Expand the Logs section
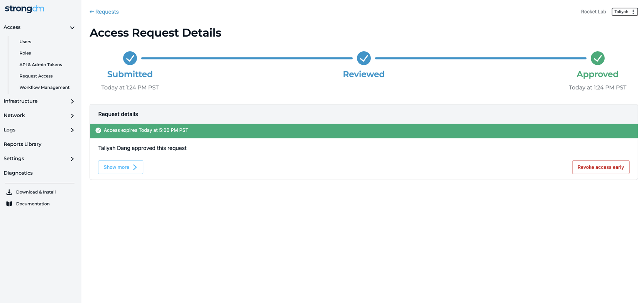This screenshot has height=303, width=644. pos(72,130)
